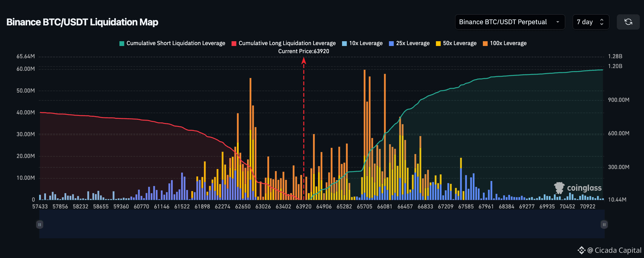The height and width of the screenshot is (258, 644).
Task: Click the refresh chart icon button
Action: tap(628, 22)
